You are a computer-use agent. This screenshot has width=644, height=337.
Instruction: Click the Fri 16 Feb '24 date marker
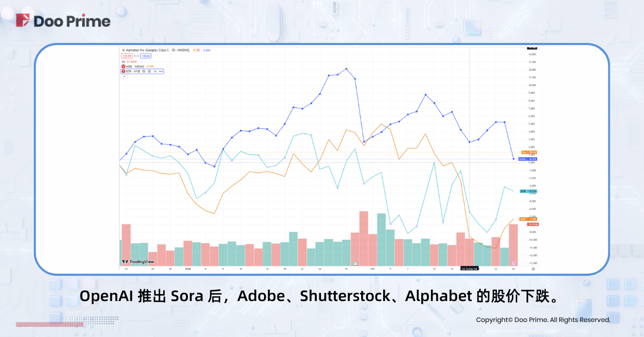click(469, 268)
